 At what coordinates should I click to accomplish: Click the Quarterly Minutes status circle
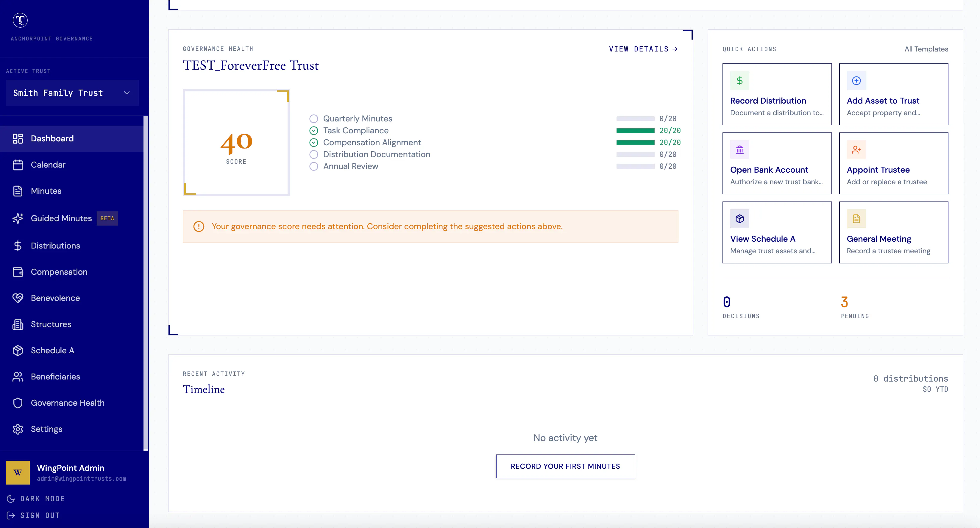coord(313,119)
